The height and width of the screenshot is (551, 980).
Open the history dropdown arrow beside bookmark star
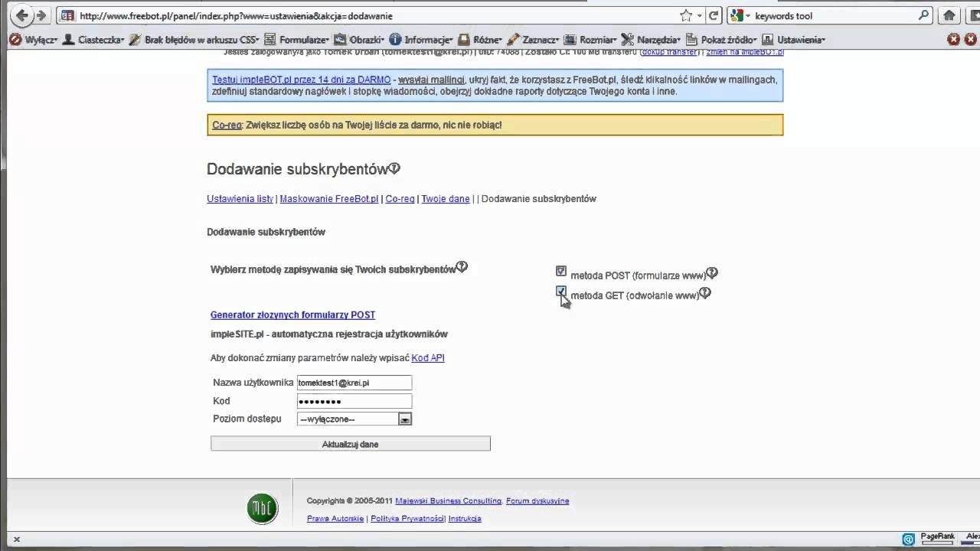coord(700,15)
